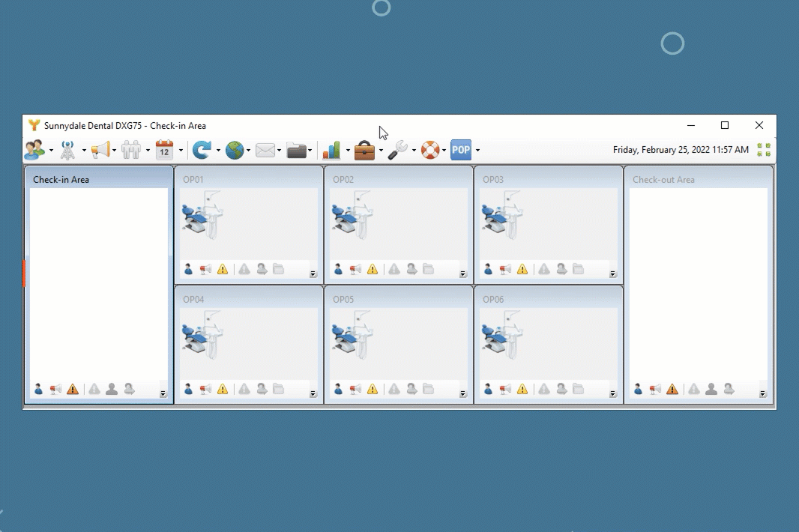Expand the dropdown arrow beside globe icon

(x=249, y=151)
